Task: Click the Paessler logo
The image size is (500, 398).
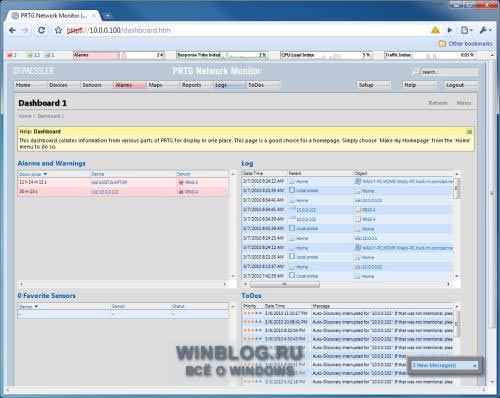Action: tap(33, 71)
